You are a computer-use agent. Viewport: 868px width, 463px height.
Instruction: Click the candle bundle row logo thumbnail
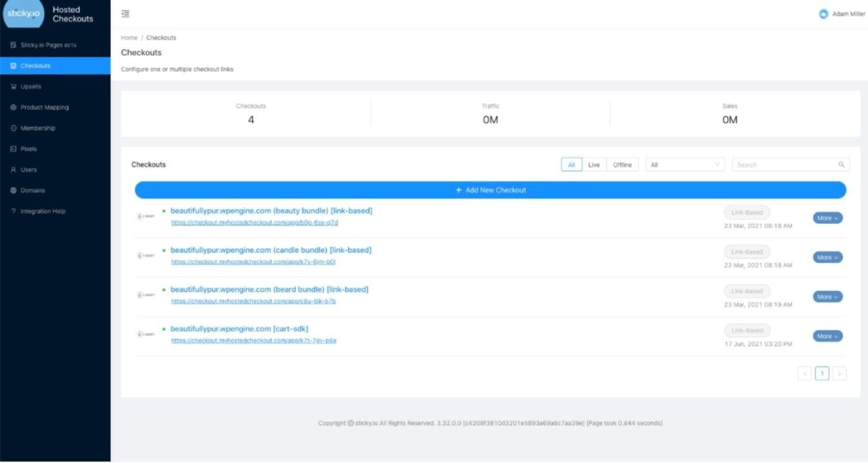tap(146, 255)
